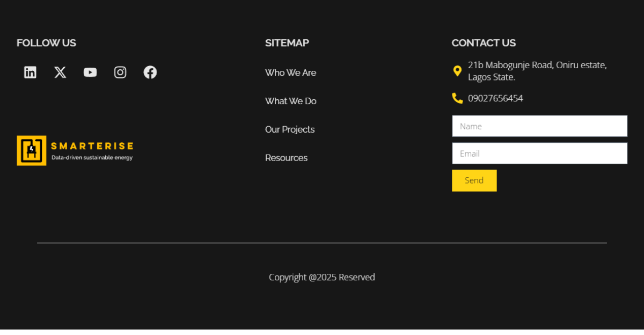Open Resources from the sitemap

pyautogui.click(x=286, y=158)
